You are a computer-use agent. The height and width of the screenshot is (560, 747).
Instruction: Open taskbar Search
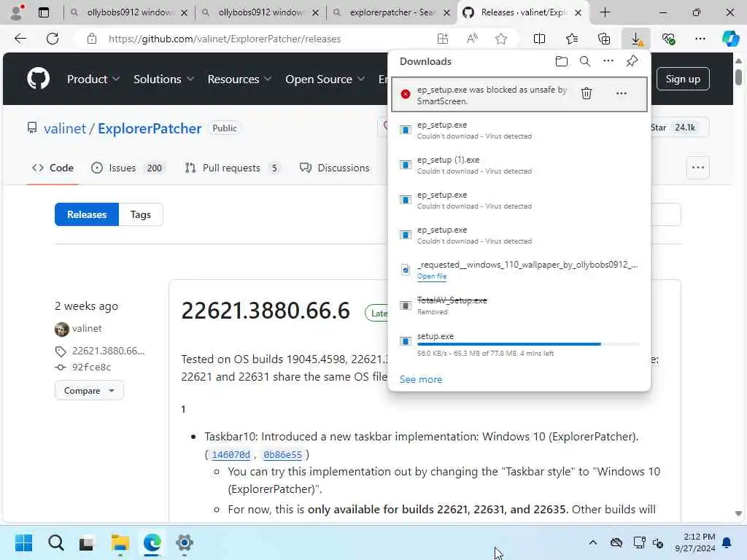(55, 542)
